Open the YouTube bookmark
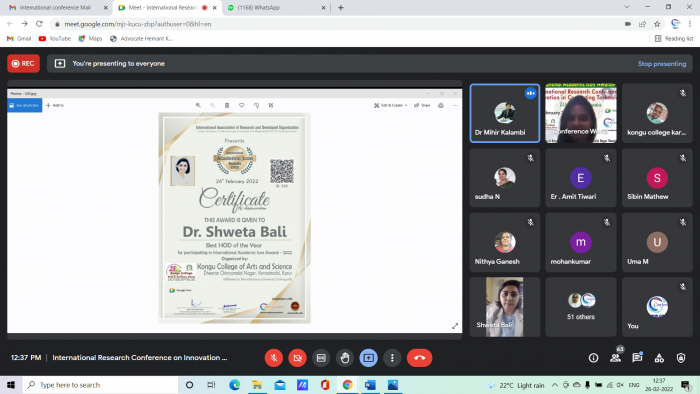Image resolution: width=700 pixels, height=394 pixels. (54, 39)
